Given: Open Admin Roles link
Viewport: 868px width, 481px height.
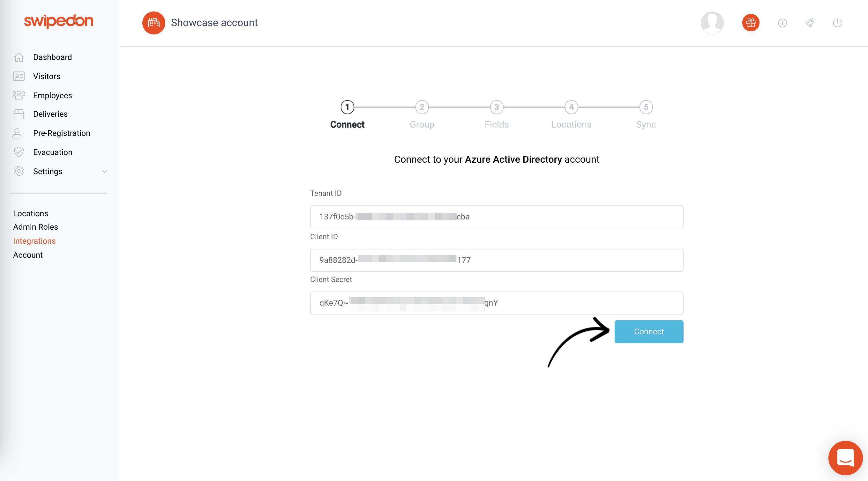Looking at the screenshot, I should [x=36, y=227].
